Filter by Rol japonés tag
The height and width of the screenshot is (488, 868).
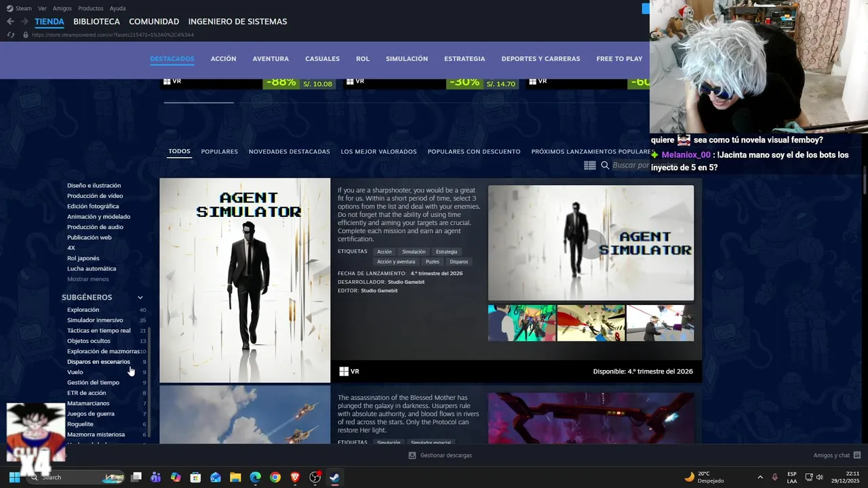point(83,258)
